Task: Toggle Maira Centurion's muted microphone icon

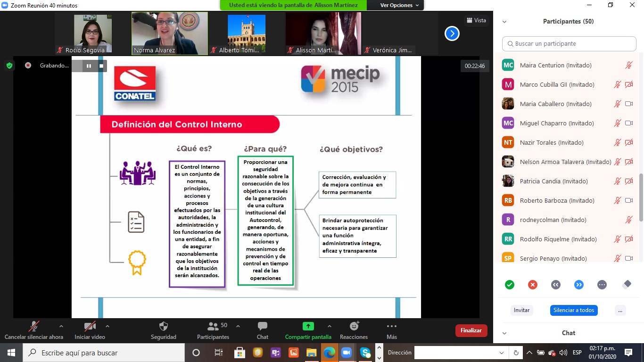Action: (x=628, y=66)
